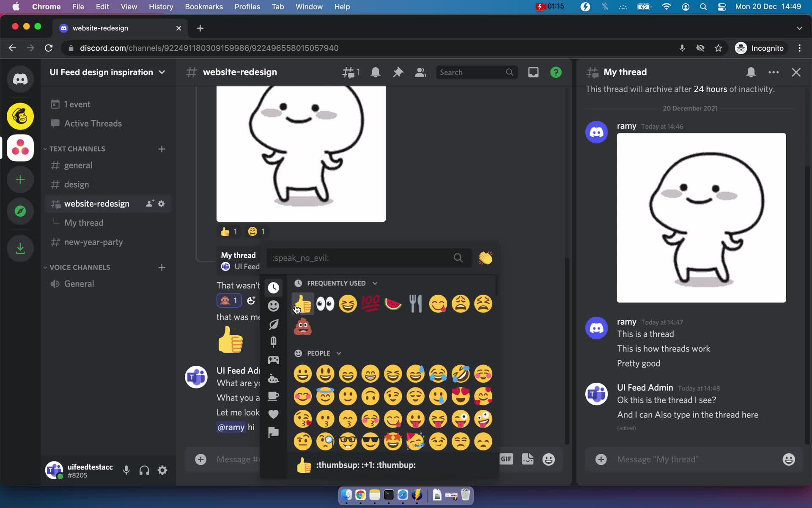Click Download Apps icon in server sidebar
The width and height of the screenshot is (812, 508).
20,248
